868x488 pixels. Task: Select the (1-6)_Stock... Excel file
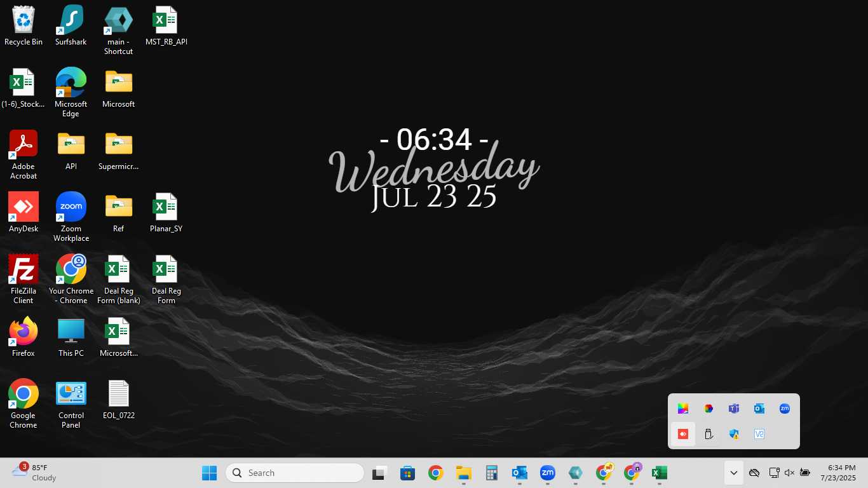(24, 88)
